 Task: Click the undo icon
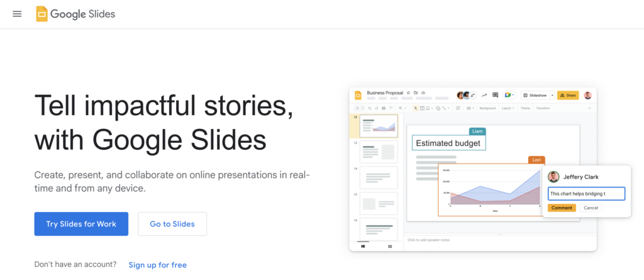click(x=370, y=108)
